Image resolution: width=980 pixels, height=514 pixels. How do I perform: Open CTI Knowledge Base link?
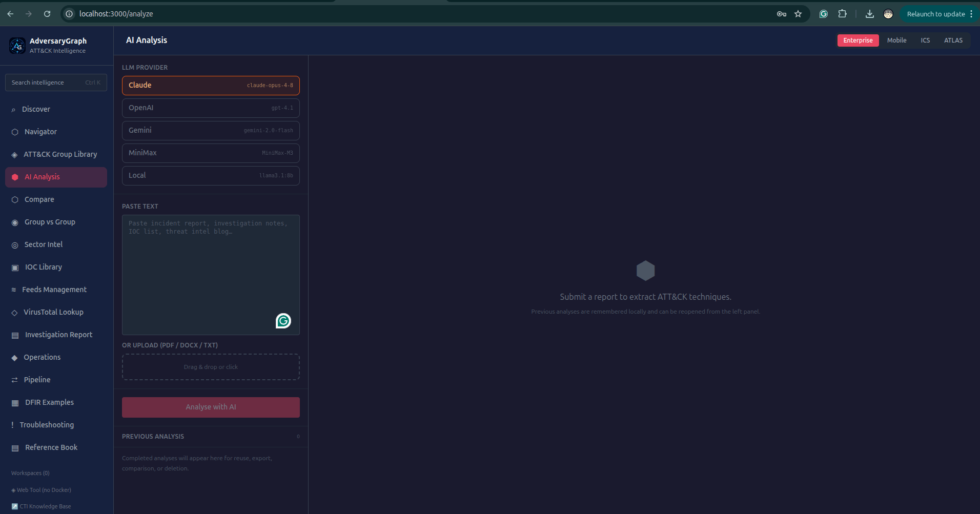click(x=41, y=506)
